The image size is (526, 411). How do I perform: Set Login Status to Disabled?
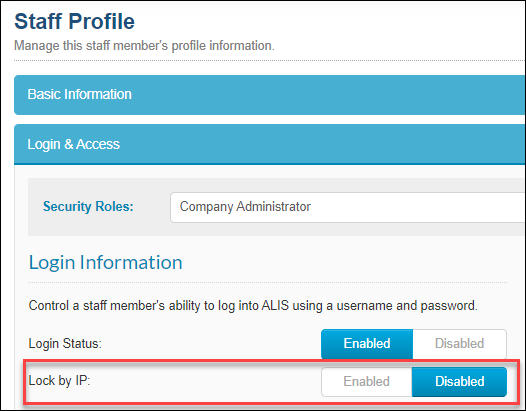459,344
